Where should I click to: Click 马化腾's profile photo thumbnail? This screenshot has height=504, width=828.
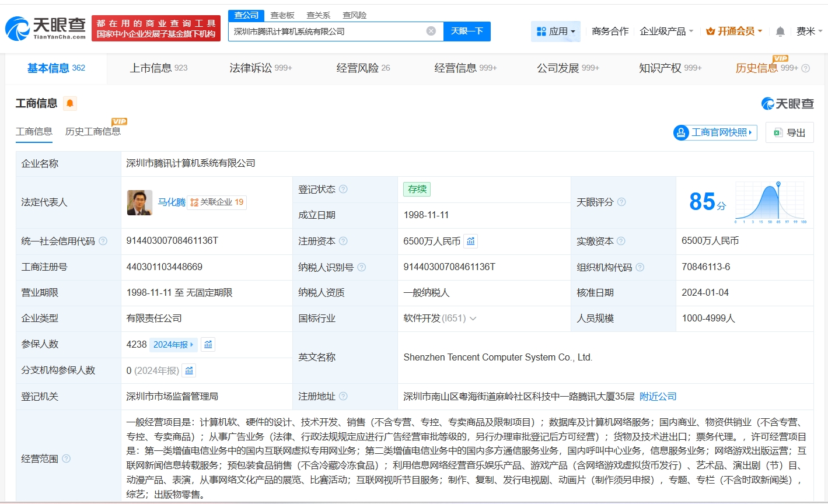[x=139, y=202]
